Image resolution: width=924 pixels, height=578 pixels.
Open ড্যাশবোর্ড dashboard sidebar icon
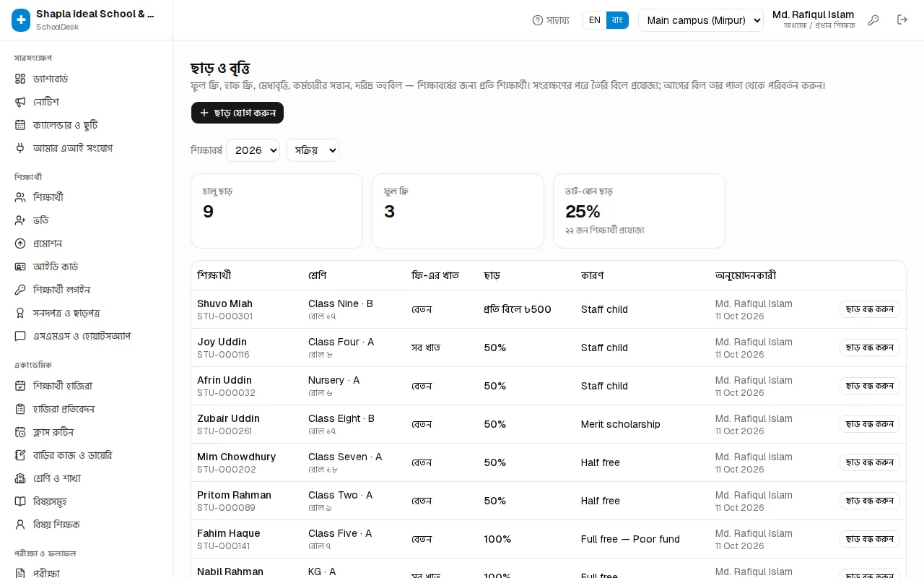click(x=20, y=79)
